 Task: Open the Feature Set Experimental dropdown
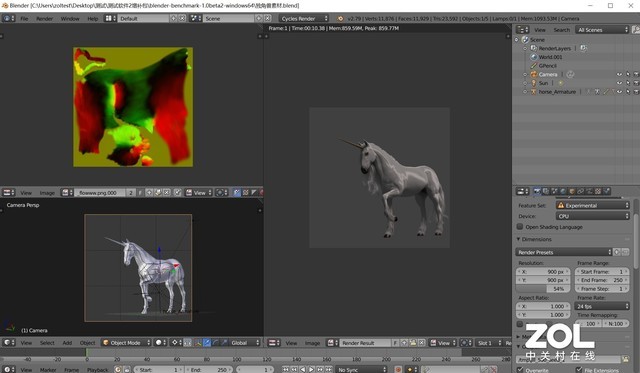[593, 205]
